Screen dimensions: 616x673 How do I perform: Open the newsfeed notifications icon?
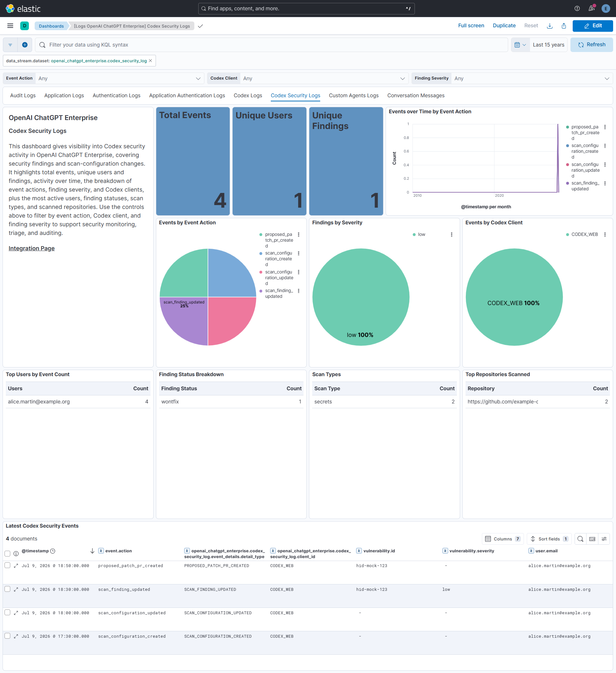pyautogui.click(x=592, y=8)
